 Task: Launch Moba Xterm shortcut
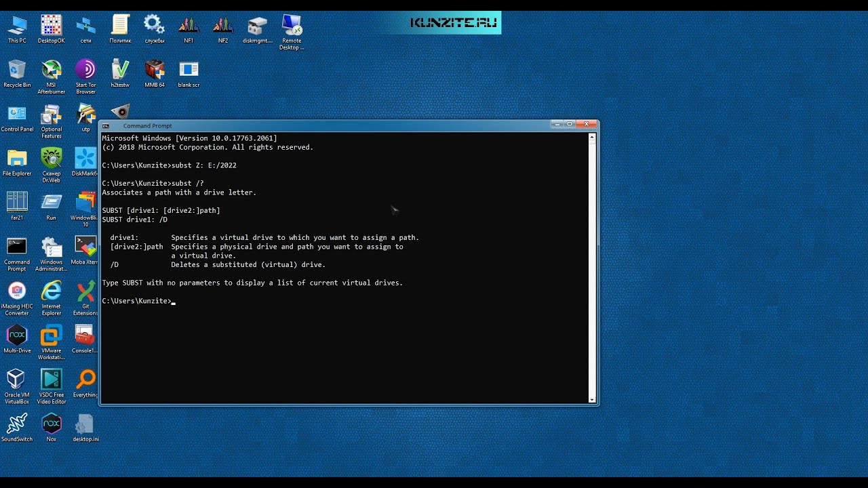tap(85, 251)
